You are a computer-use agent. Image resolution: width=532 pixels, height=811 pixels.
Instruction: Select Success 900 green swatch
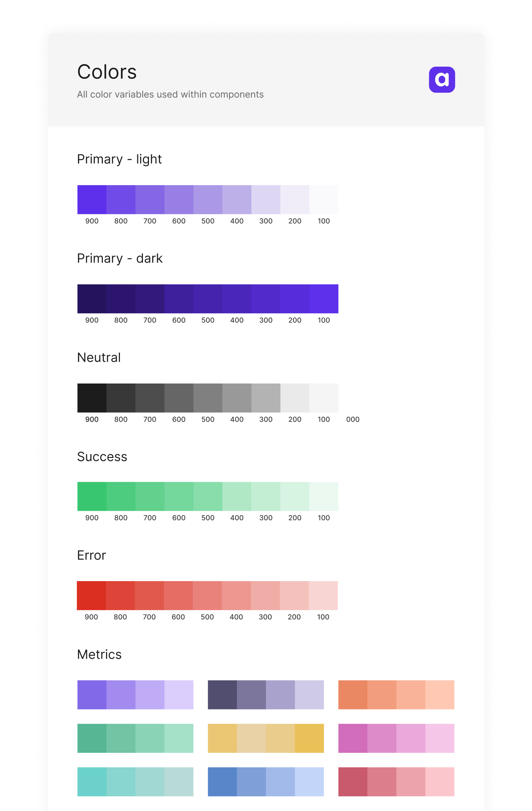(92, 496)
